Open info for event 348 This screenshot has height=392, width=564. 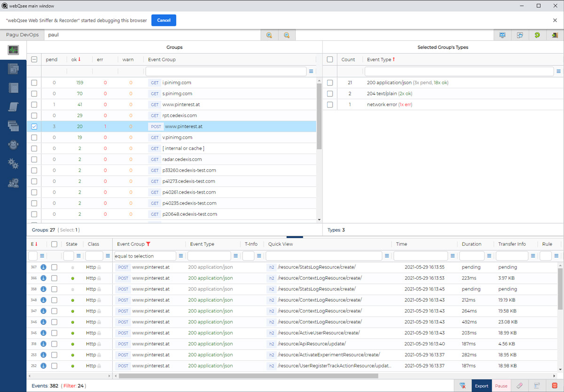tap(44, 300)
